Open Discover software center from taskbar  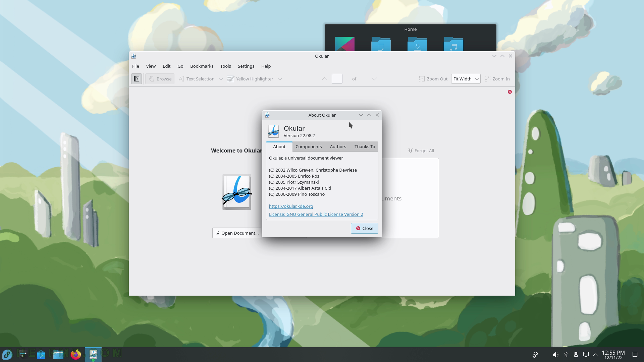tap(41, 354)
